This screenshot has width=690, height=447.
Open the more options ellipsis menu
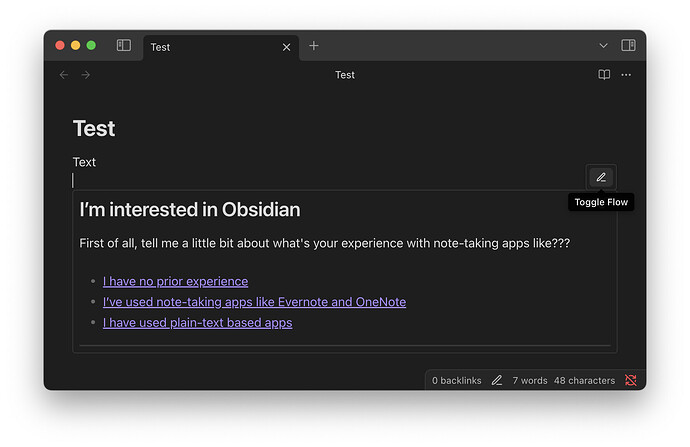coord(626,75)
